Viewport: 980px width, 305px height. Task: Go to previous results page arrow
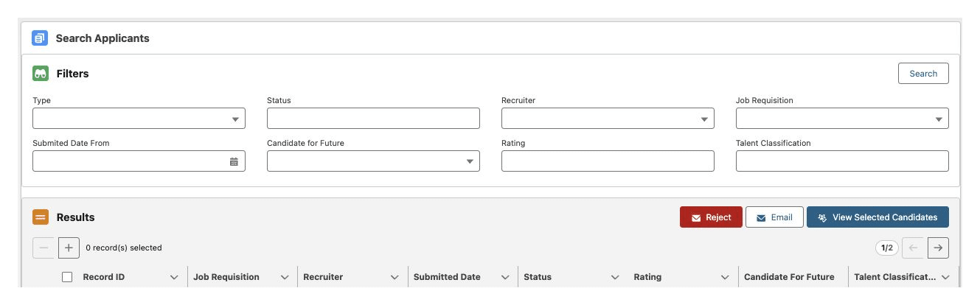[913, 248]
